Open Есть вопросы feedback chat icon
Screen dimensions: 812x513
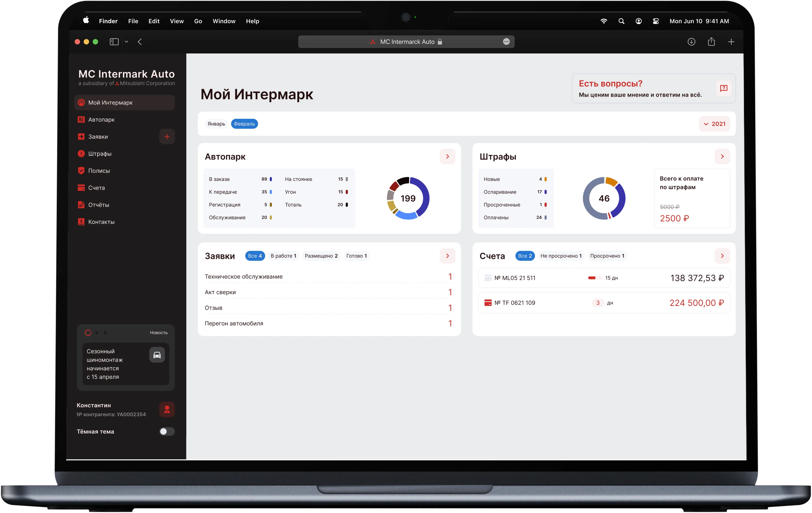723,88
